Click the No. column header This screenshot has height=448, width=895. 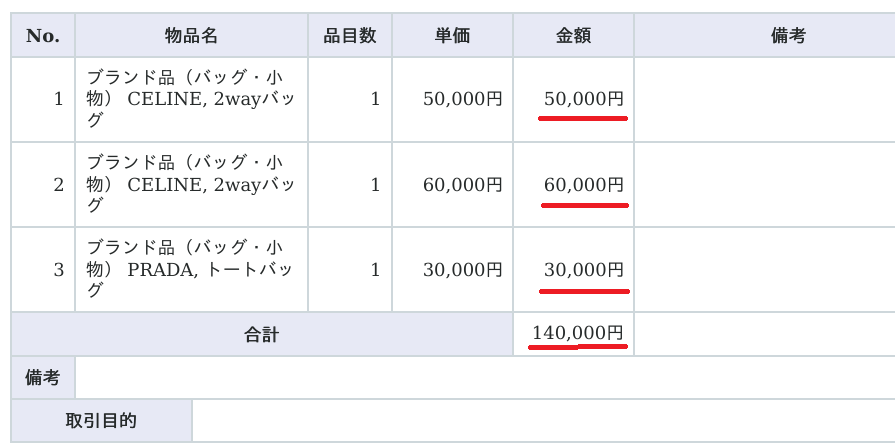click(x=43, y=36)
